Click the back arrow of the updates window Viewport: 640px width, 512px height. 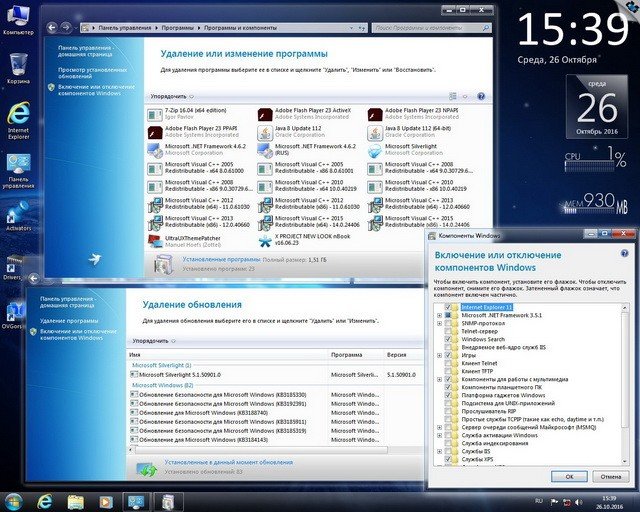tap(34, 278)
